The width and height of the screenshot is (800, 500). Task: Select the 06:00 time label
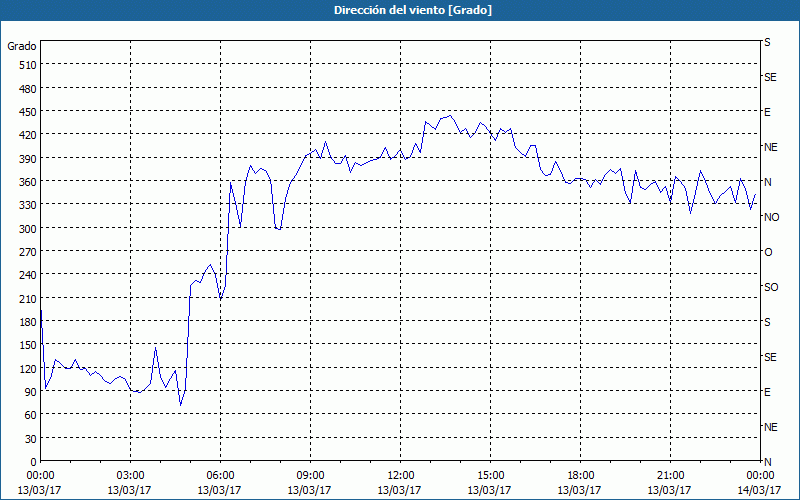[220, 476]
